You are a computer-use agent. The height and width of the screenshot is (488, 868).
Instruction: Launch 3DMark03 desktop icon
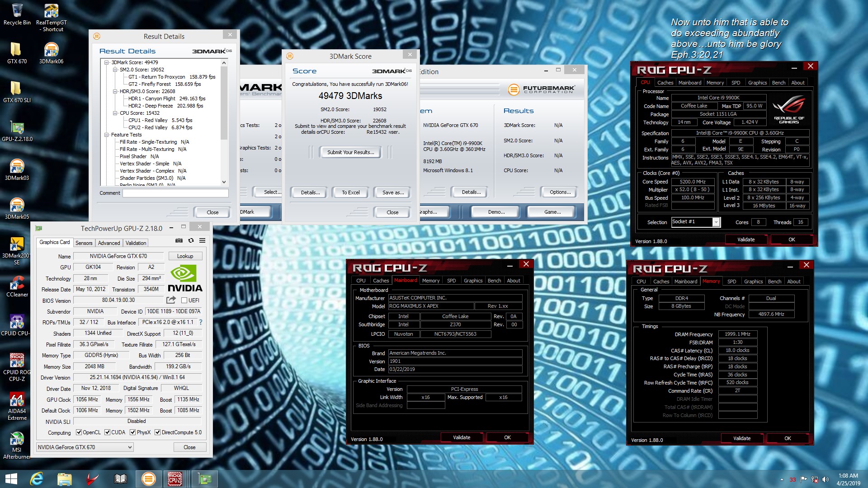pyautogui.click(x=17, y=169)
